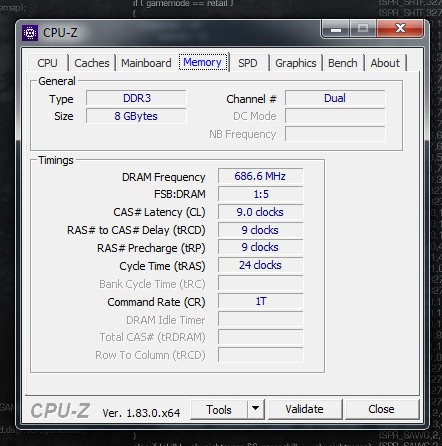Click the empty Total CAS# (tRDRAM) field
The width and height of the screenshot is (442, 446).
[260, 337]
